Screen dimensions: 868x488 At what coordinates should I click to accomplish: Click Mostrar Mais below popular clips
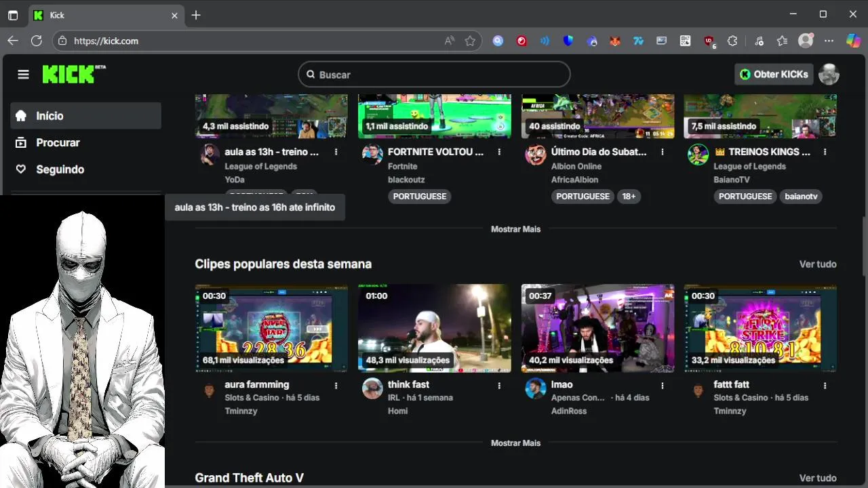pyautogui.click(x=515, y=443)
